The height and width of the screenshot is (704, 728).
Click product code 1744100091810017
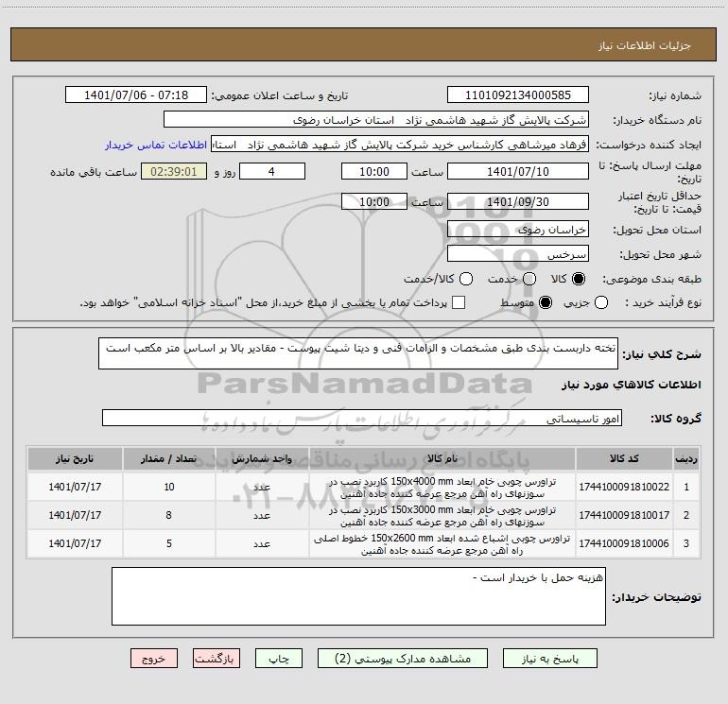(624, 515)
